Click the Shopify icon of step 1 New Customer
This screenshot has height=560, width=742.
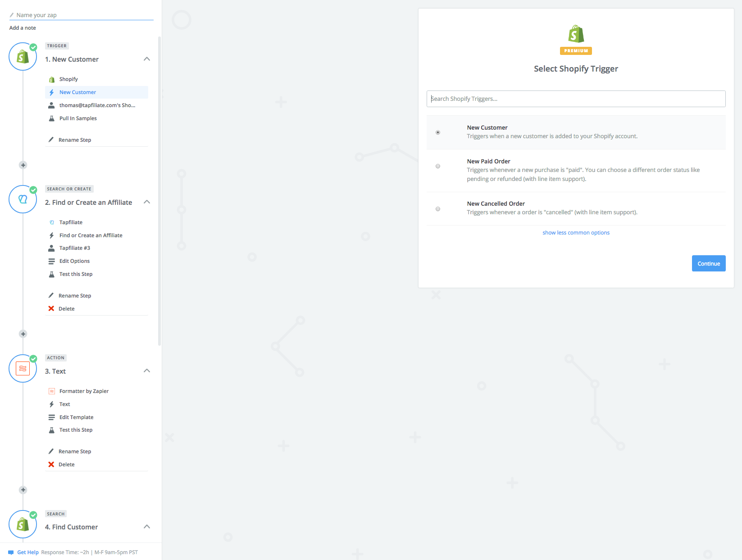23,57
